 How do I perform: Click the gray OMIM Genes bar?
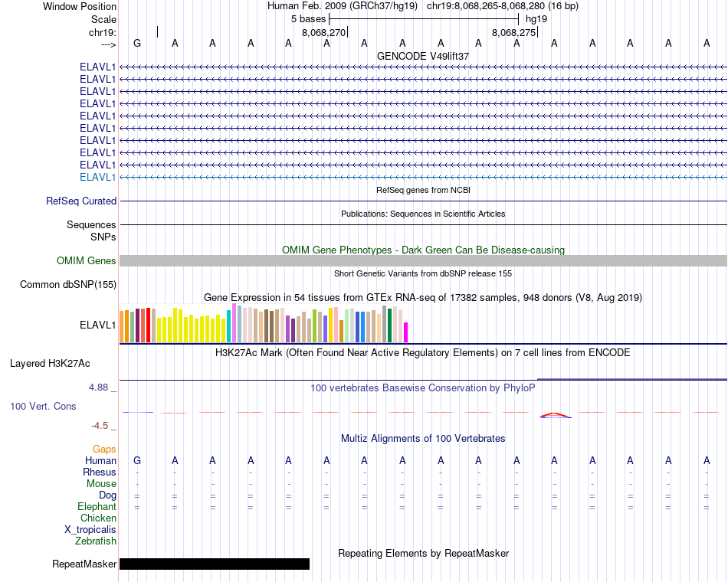(424, 260)
